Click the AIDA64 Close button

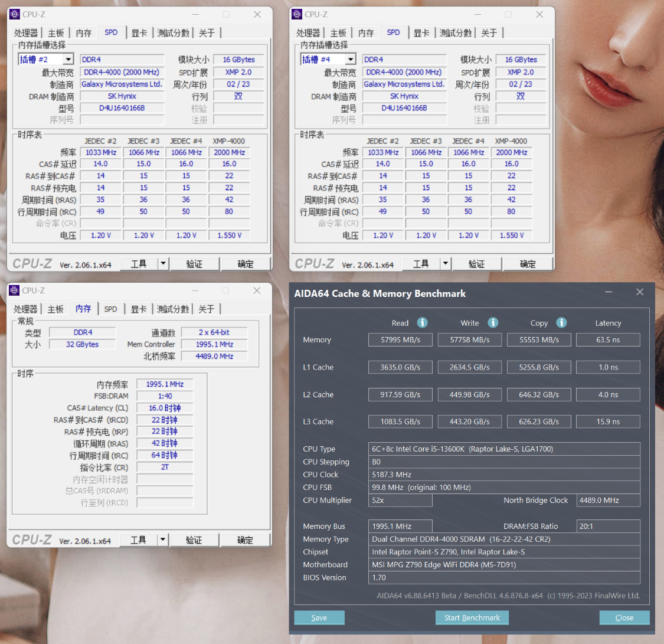[624, 617]
